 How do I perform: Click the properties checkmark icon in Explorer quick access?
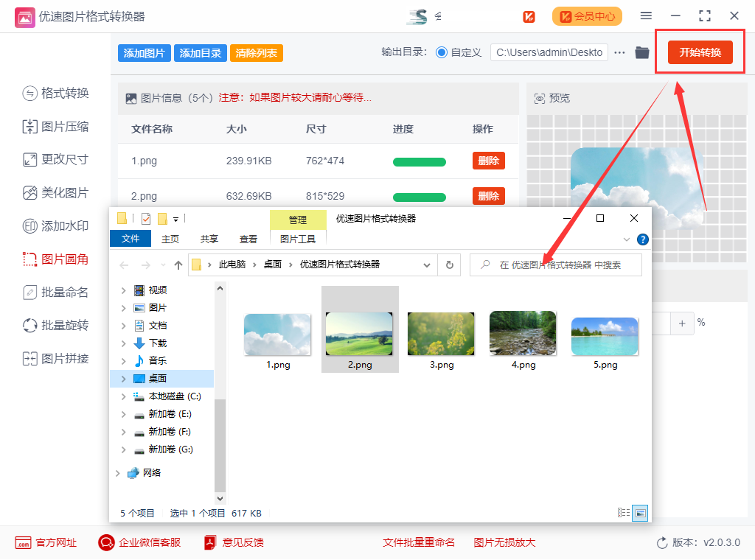coord(146,219)
